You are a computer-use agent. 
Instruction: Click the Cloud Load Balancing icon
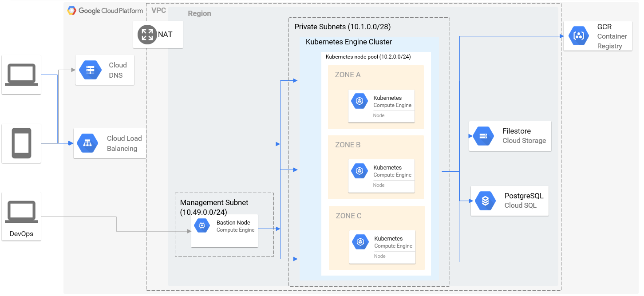(x=87, y=143)
